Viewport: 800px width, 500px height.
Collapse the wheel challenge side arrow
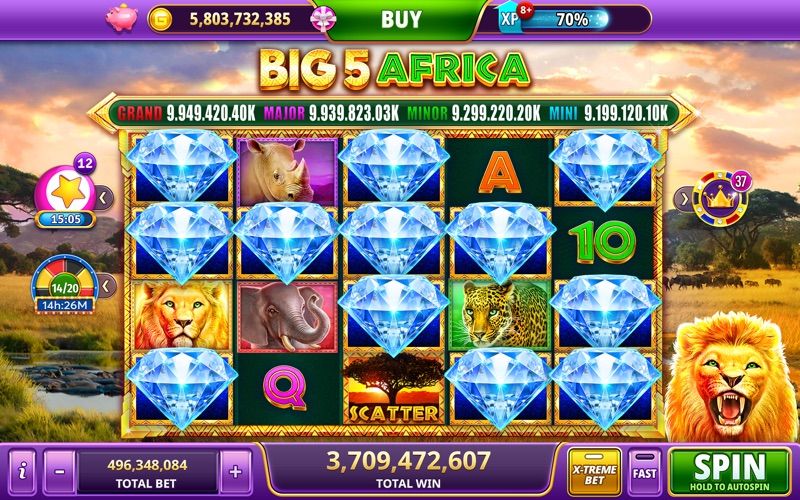coord(106,286)
